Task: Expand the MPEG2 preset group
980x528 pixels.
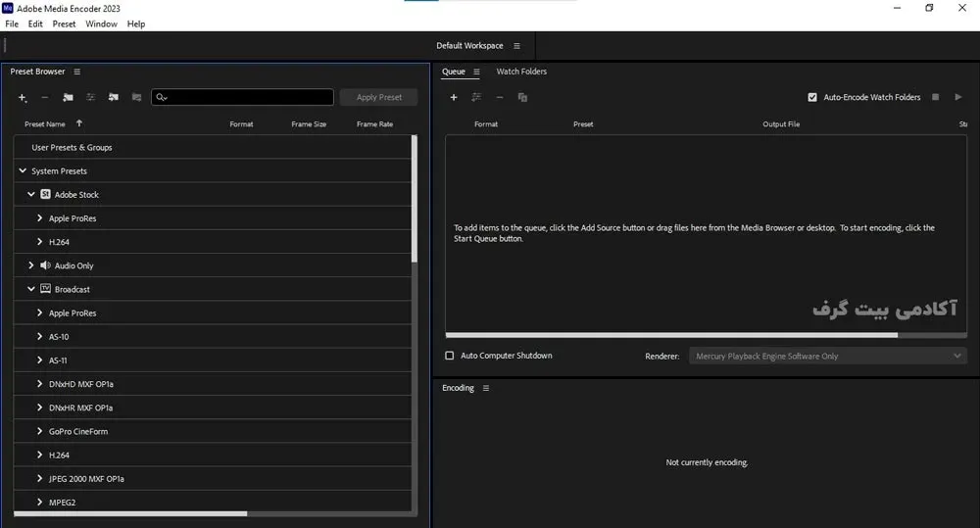Action: (x=39, y=502)
